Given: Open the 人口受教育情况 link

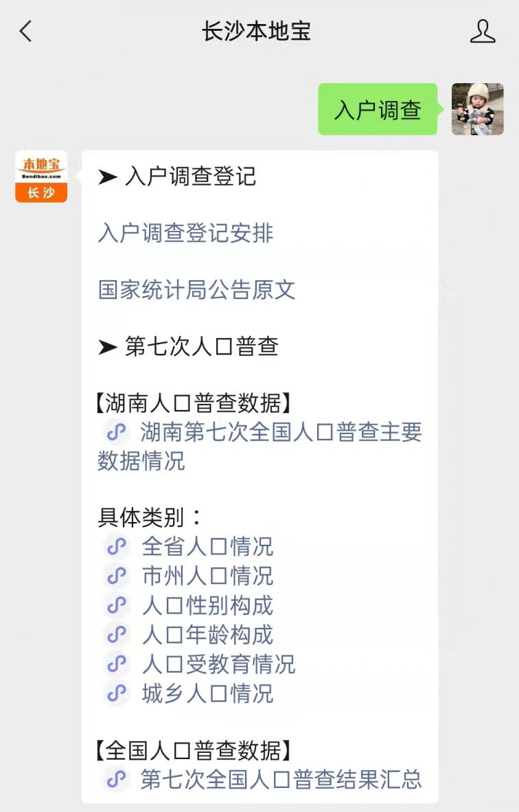Looking at the screenshot, I should (218, 664).
